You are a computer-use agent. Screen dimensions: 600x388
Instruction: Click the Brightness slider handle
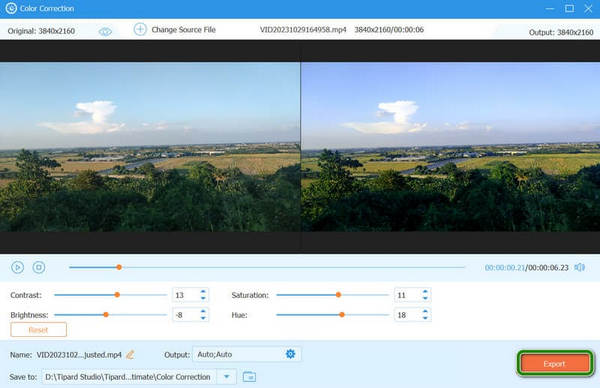(106, 315)
